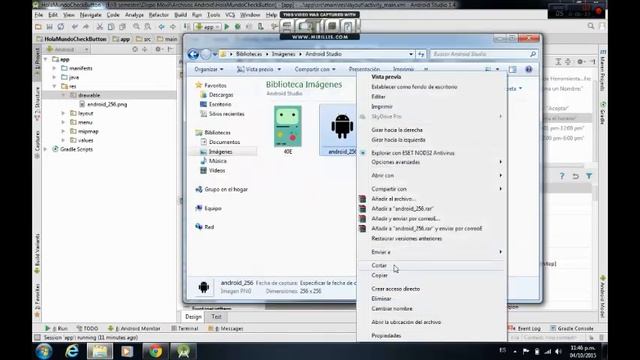Screen dimensions: 640x360
Task: Open the app run configuration dropdown
Action: pyautogui.click(x=207, y=27)
